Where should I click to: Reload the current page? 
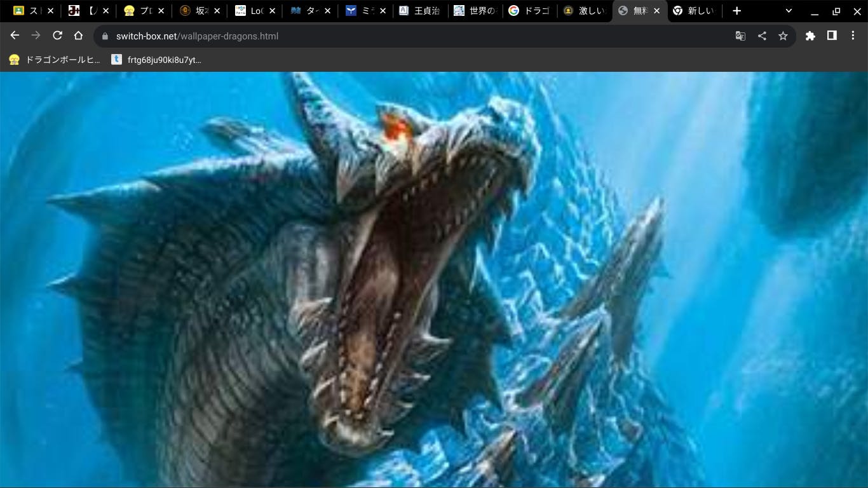click(57, 36)
